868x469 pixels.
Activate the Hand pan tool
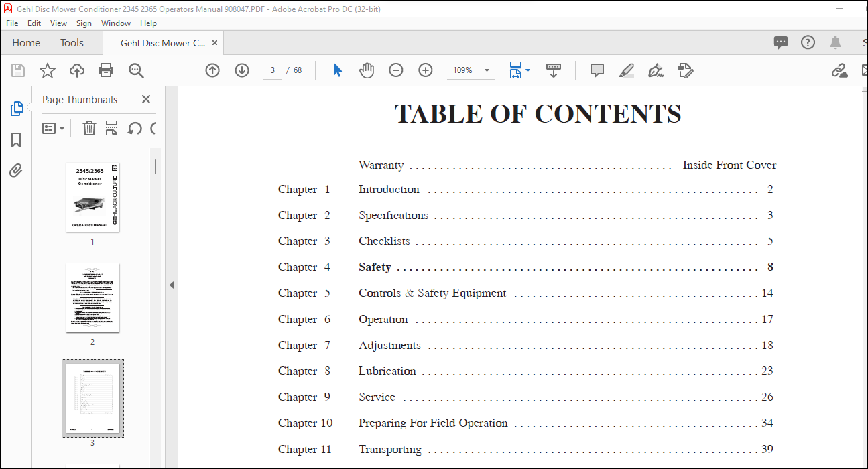point(366,70)
